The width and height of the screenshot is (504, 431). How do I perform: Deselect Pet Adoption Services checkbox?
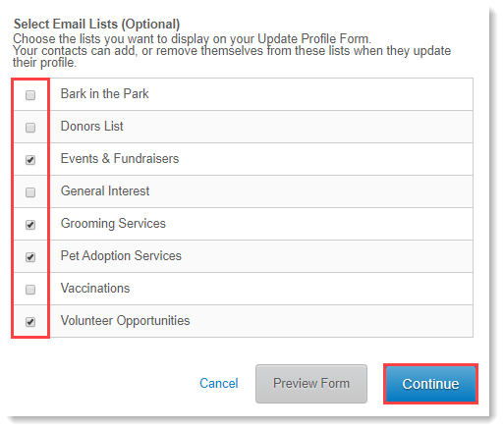[30, 257]
